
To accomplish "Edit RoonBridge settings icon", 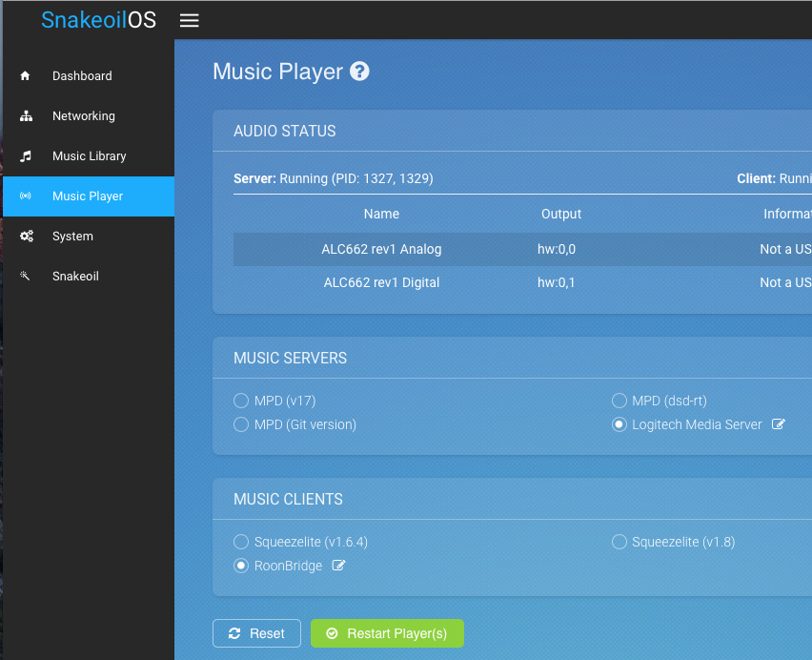I will click(x=338, y=566).
